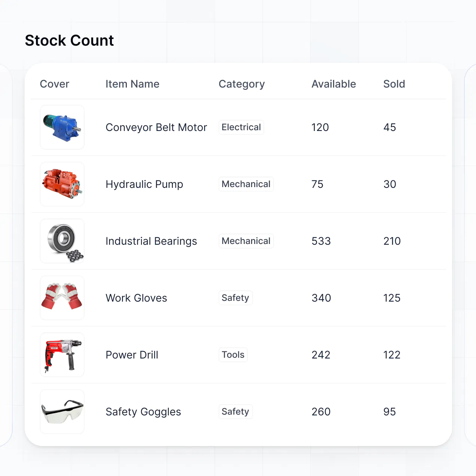Click the Tools category badge
476x476 pixels.
(x=233, y=355)
